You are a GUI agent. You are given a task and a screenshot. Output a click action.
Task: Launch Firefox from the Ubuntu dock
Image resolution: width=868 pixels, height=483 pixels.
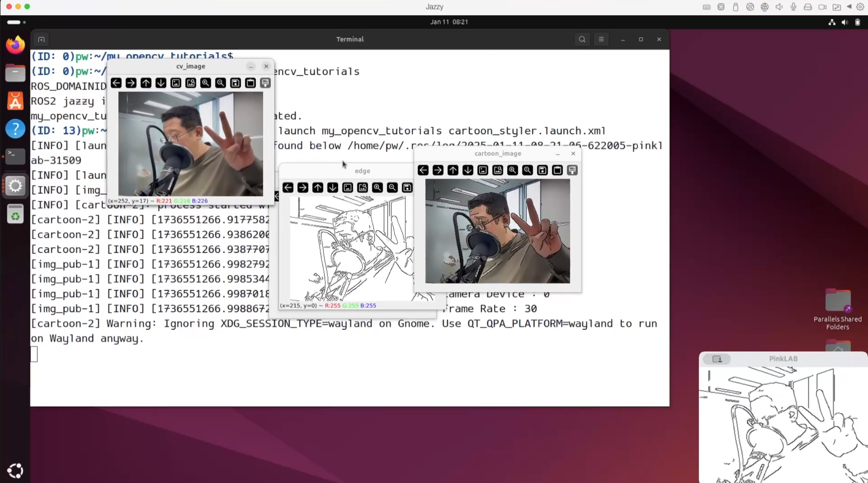coord(15,45)
